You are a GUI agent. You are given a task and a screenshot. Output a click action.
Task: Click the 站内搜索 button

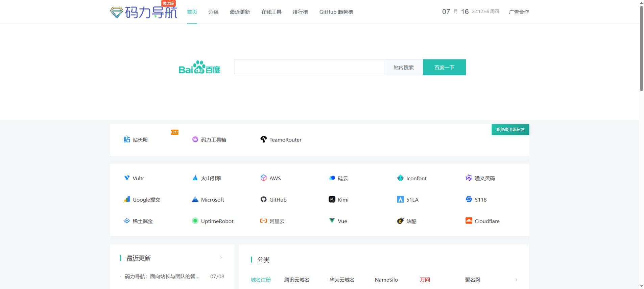[403, 68]
